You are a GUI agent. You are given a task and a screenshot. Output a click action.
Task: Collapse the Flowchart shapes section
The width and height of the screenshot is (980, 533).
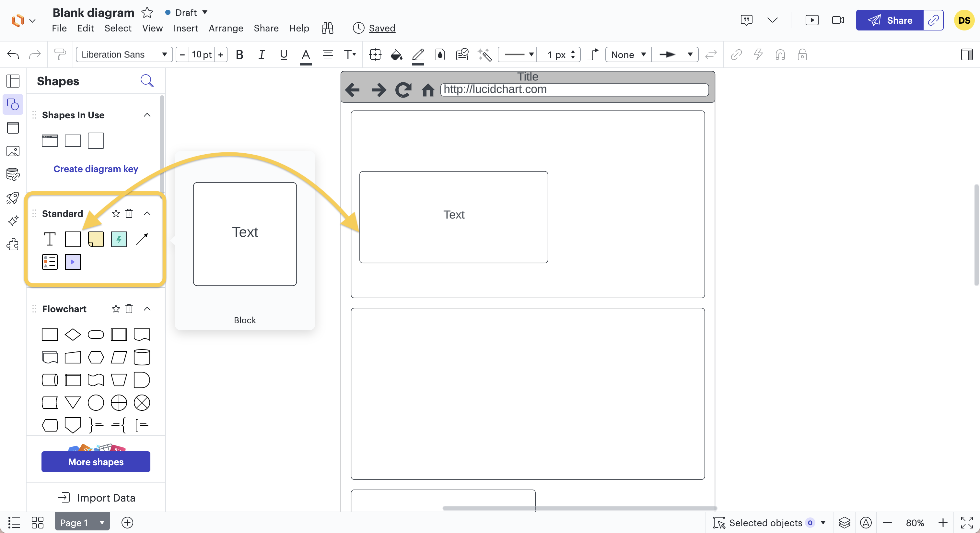tap(147, 309)
